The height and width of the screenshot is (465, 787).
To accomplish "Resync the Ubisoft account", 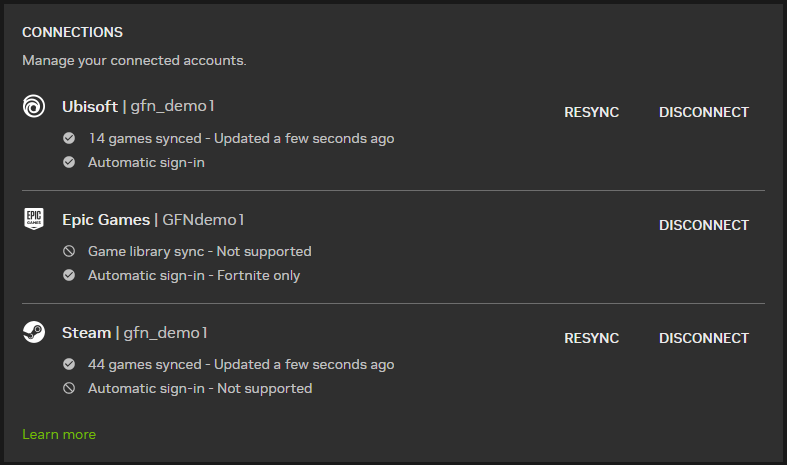I will 591,112.
